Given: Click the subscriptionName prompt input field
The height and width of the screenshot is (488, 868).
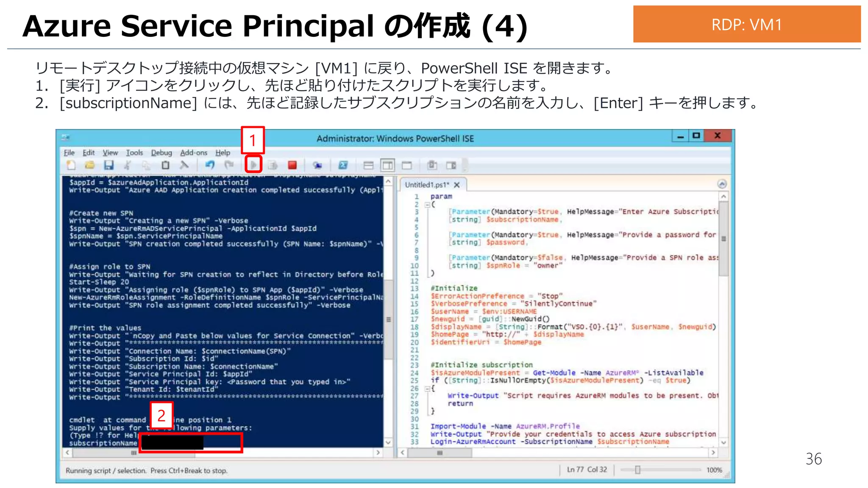Looking at the screenshot, I should tap(191, 443).
